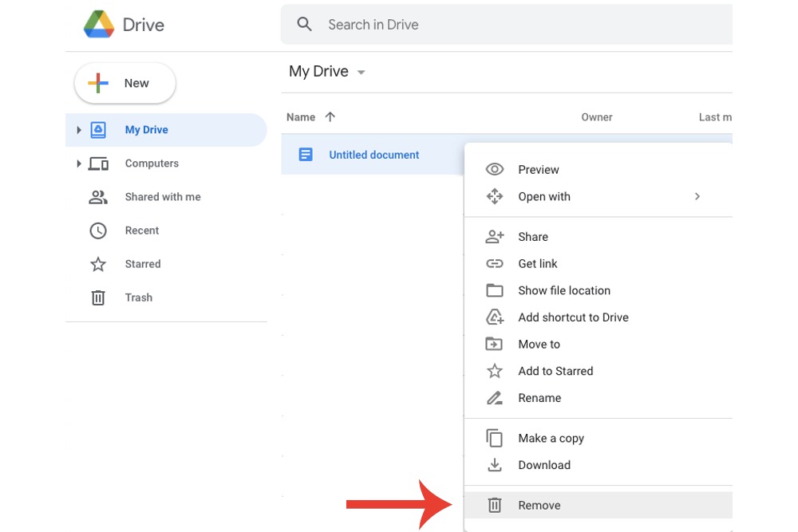The image size is (798, 532).
Task: Click the My Drive heading
Action: coord(318,71)
